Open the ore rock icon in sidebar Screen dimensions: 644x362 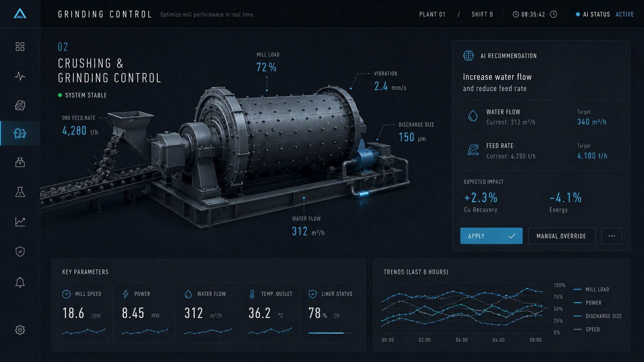click(20, 105)
